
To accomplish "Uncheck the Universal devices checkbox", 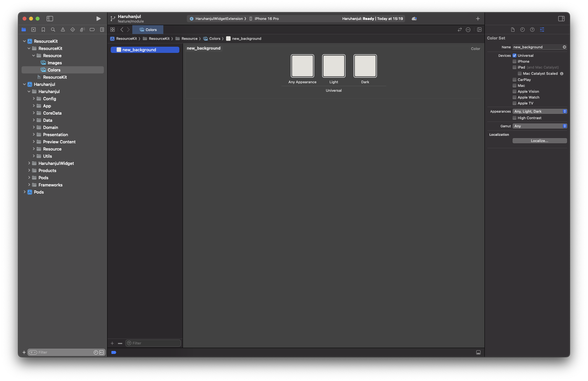I will click(514, 56).
